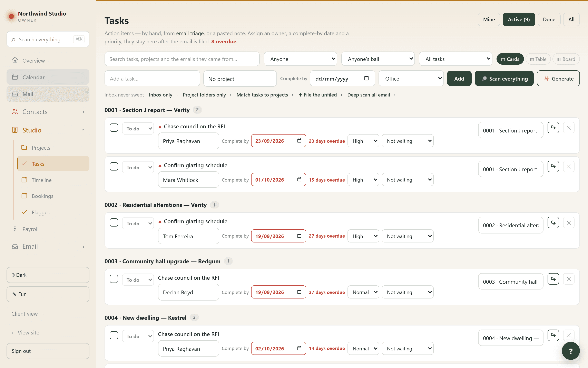Mark Tom Ferreira's task complete
Viewport: 588px width, 368px height.
pyautogui.click(x=114, y=222)
